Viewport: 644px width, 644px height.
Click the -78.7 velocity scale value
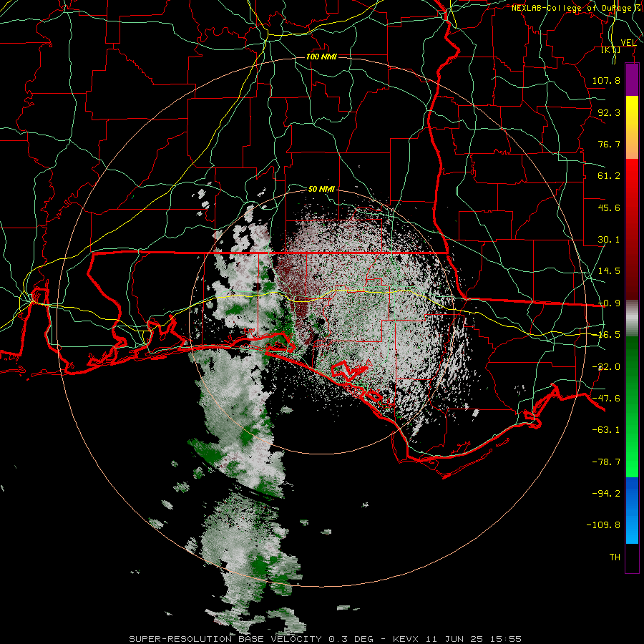tap(606, 462)
